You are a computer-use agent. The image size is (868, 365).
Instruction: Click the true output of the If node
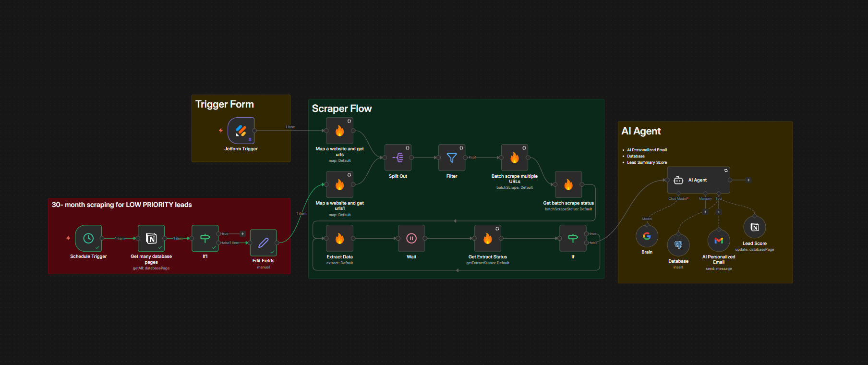click(587, 234)
